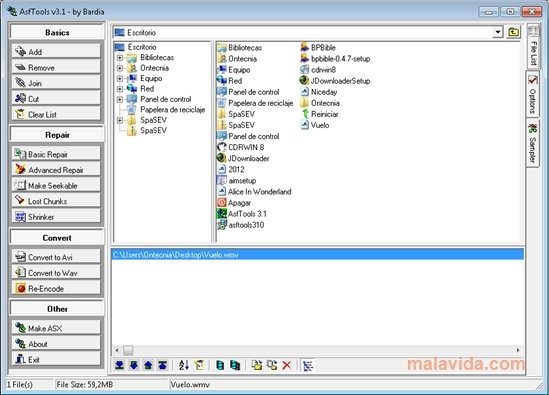Viewport: 549px width, 395px height.
Task: Select the cdrwin8 installer icon
Action: point(304,69)
